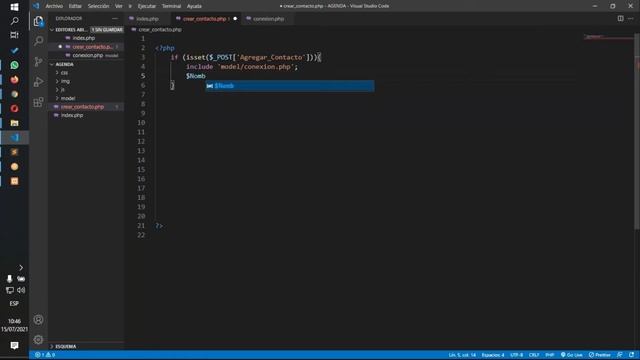Change end of line sequence CRLF
Viewport: 640px width, 360px height.
pos(534,355)
